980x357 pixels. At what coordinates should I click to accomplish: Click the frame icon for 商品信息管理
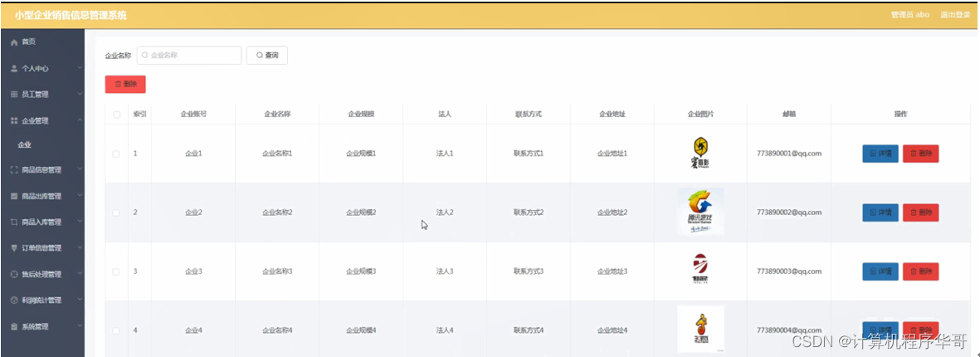[14, 169]
